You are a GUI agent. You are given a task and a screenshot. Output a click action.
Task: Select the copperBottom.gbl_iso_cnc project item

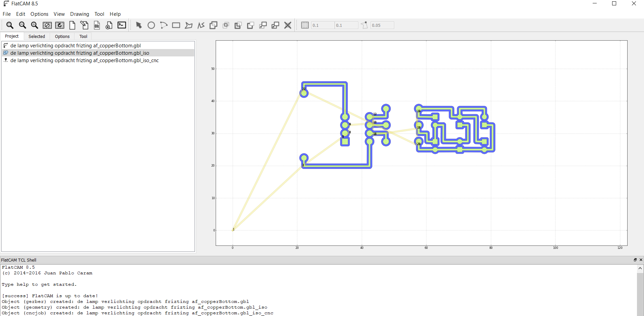click(x=84, y=60)
